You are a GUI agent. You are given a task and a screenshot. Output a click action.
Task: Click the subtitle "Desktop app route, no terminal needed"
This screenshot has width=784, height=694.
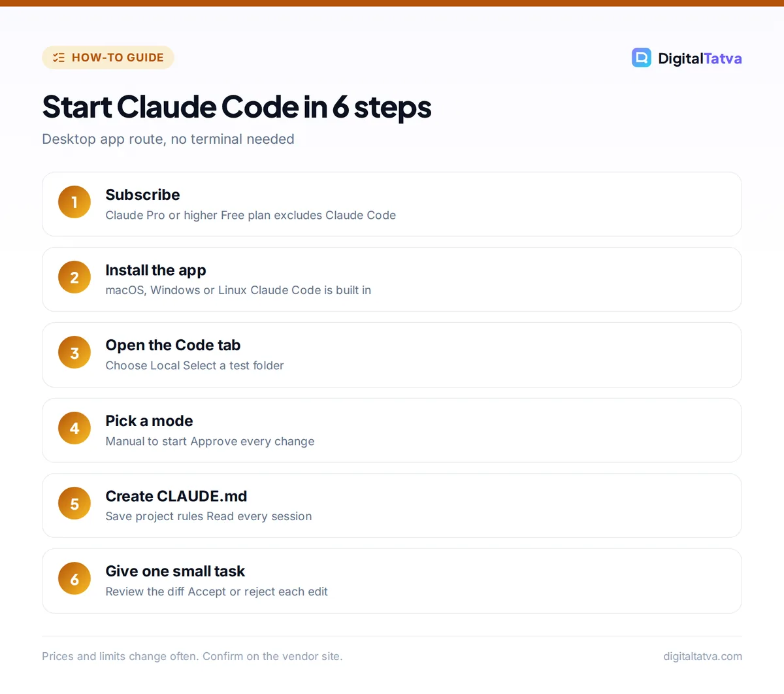point(168,139)
